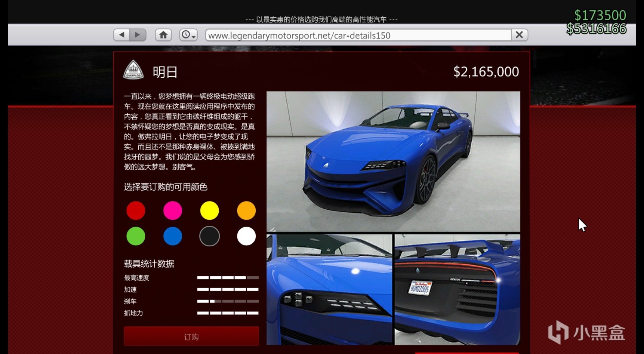View the main front-view car image
Image resolution: width=644 pixels, height=354 pixels.
[393, 161]
